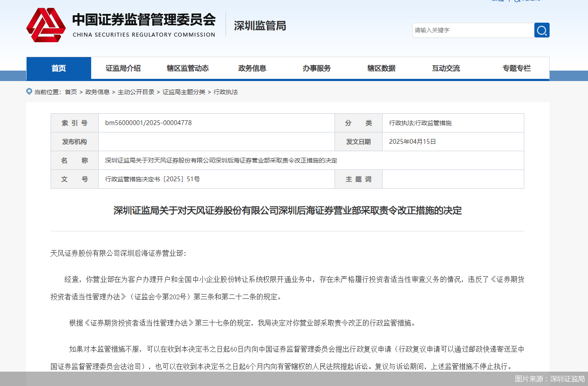Go to 政务信息 in the breadcrumb
Image resolution: width=588 pixels, height=386 pixels.
coord(97,92)
